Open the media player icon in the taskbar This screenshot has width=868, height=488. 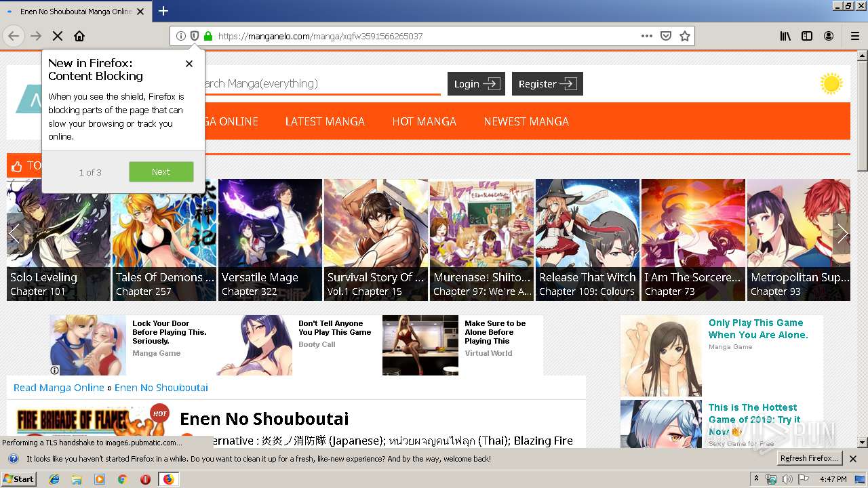point(100,479)
